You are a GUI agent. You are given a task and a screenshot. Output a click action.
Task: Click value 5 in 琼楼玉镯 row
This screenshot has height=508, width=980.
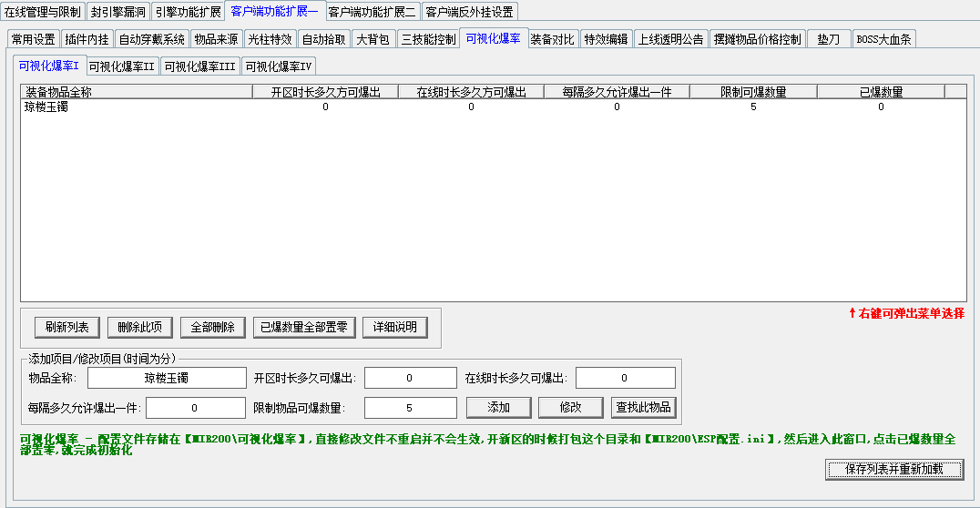click(x=753, y=107)
